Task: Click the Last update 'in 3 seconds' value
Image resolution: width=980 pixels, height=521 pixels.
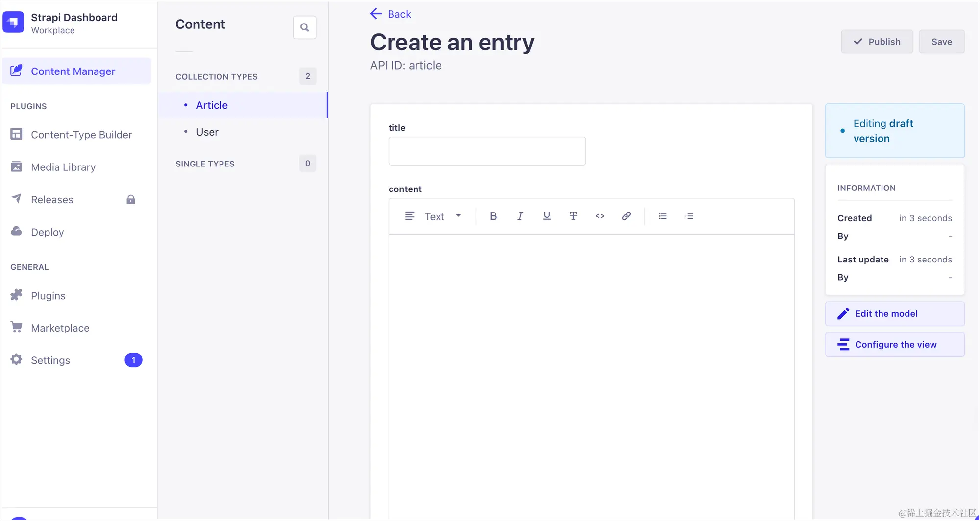Action: coord(926,260)
